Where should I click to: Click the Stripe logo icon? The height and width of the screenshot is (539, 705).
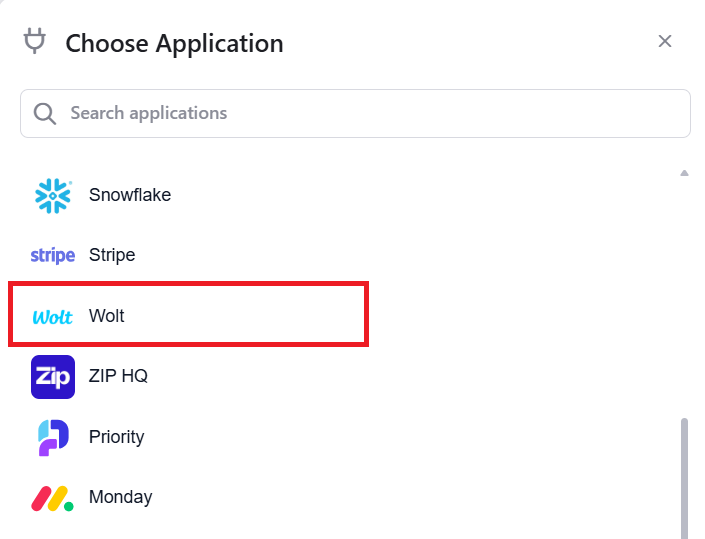coord(52,256)
